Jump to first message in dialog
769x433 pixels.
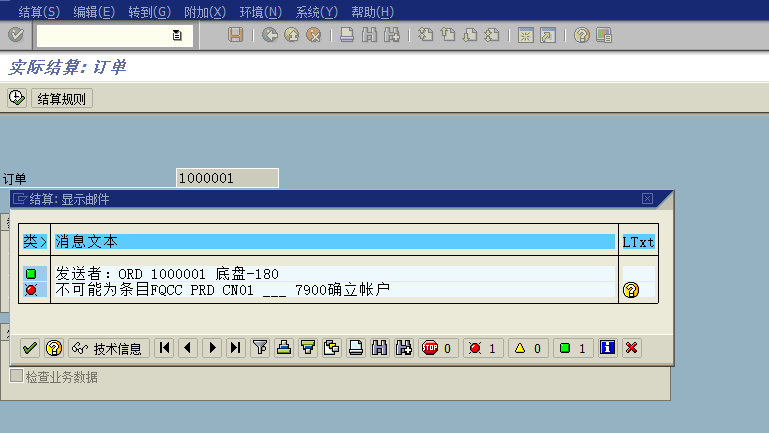tap(164, 348)
